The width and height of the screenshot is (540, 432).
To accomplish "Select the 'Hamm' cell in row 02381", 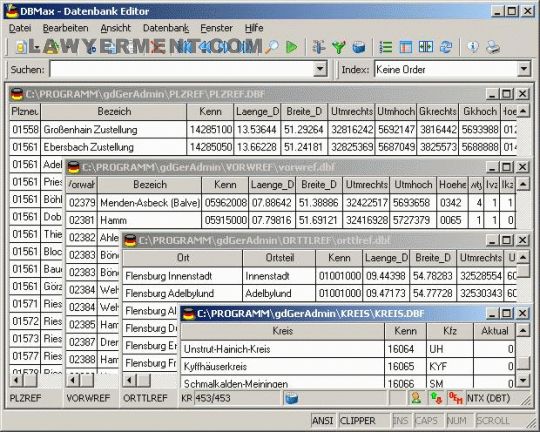I will 149,220.
